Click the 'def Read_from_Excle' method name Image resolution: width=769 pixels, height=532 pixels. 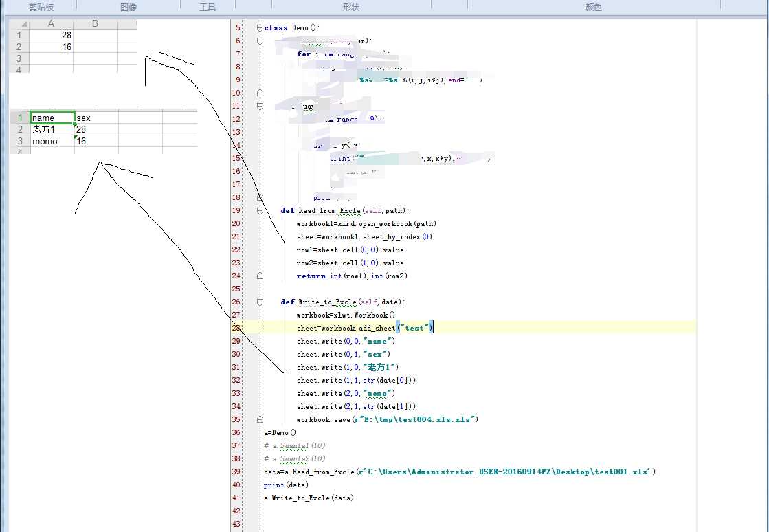[x=330, y=211]
